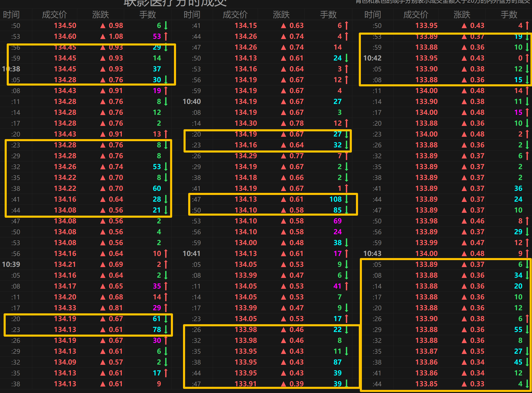Select the 10:40 timestamp row
The height and width of the screenshot is (393, 532).
pyautogui.click(x=192, y=102)
